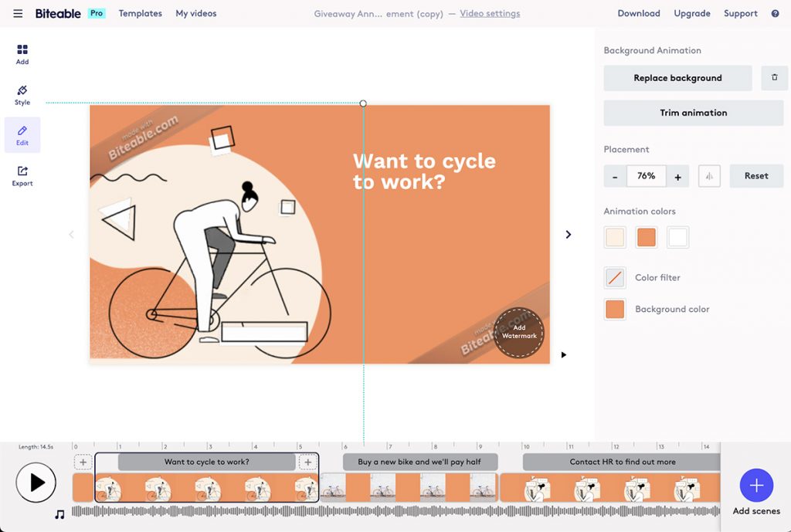791x532 pixels.
Task: Increase placement size with the plus stepper
Action: [x=677, y=175]
